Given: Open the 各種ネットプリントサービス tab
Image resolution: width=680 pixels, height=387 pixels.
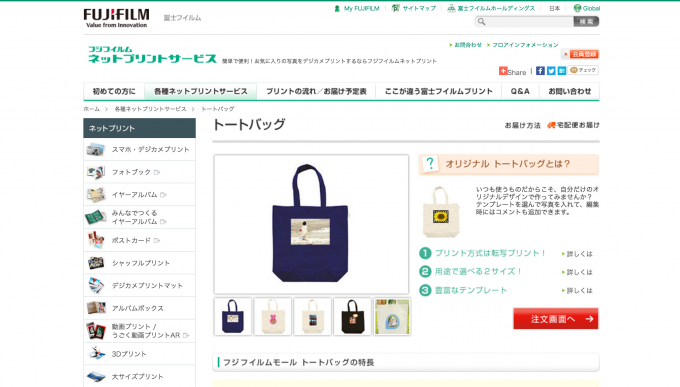Looking at the screenshot, I should 201,92.
